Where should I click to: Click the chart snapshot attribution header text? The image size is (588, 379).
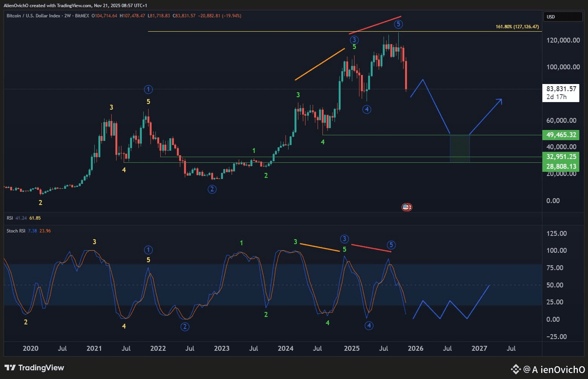(75, 5)
